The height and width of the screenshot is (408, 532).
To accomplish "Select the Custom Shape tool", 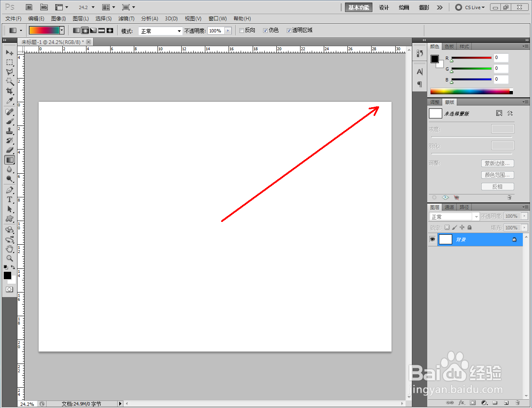I will (10, 219).
